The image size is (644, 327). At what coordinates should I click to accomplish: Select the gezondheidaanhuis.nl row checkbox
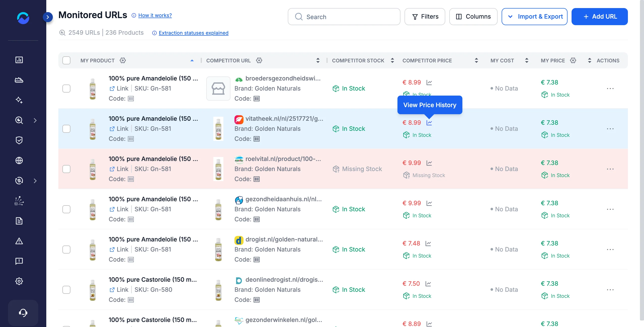coord(66,209)
